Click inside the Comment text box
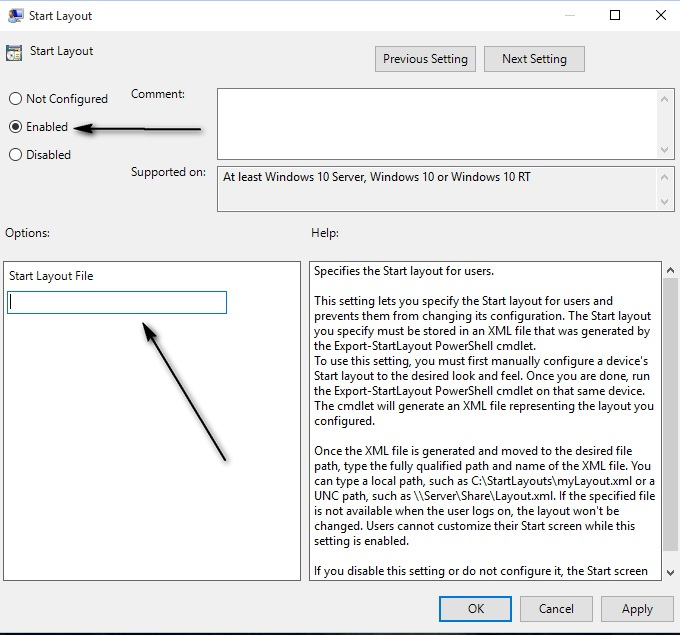Image resolution: width=680 pixels, height=635 pixels. click(x=437, y=124)
